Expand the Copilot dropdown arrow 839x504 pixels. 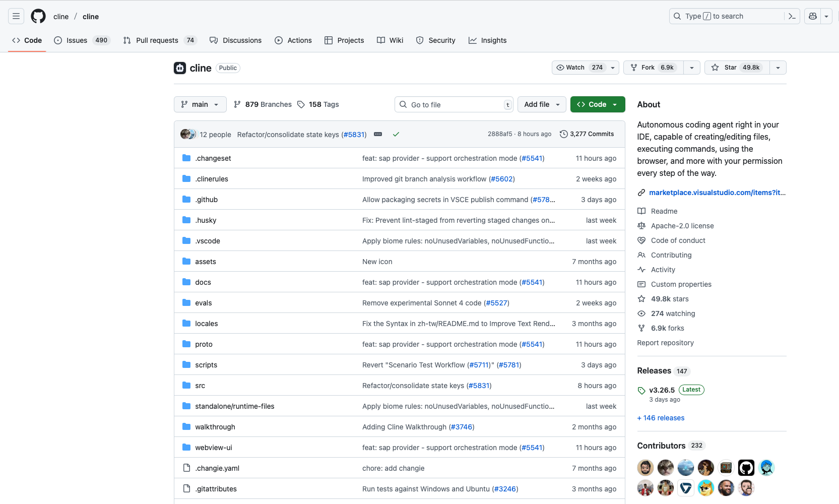point(826,16)
